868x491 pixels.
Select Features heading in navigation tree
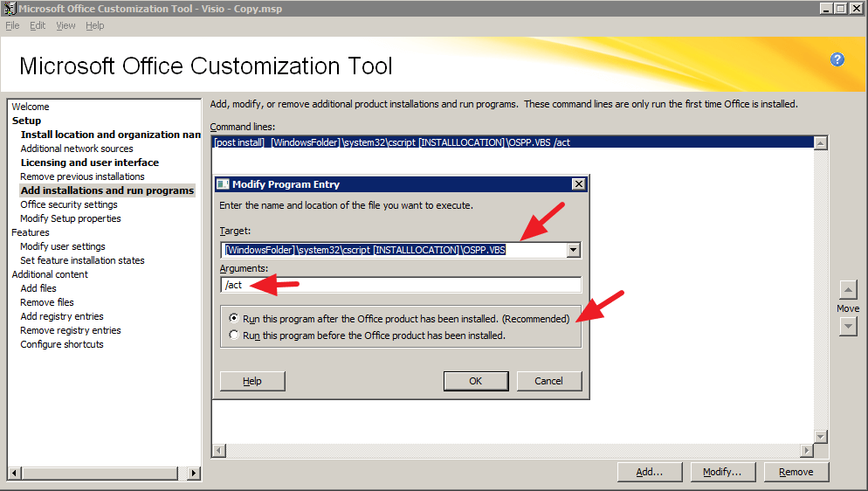coord(31,232)
